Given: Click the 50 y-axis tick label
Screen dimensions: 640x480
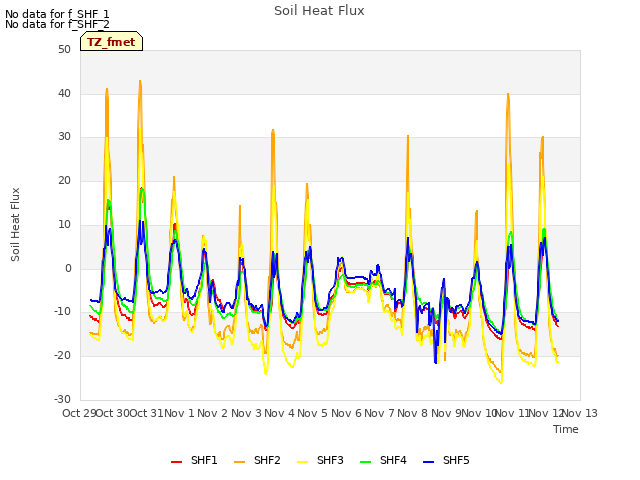Looking at the screenshot, I should pyautogui.click(x=64, y=49).
